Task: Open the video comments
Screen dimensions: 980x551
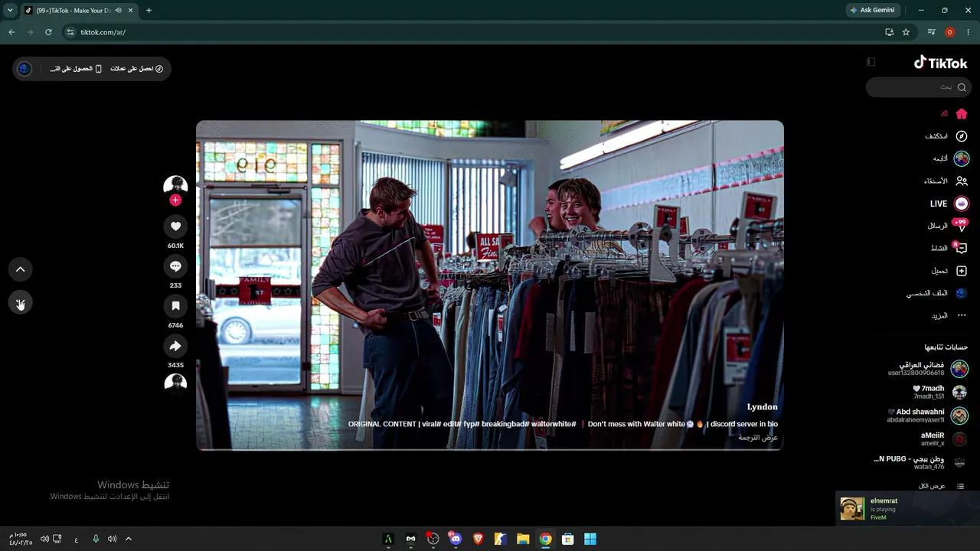Action: [x=175, y=266]
